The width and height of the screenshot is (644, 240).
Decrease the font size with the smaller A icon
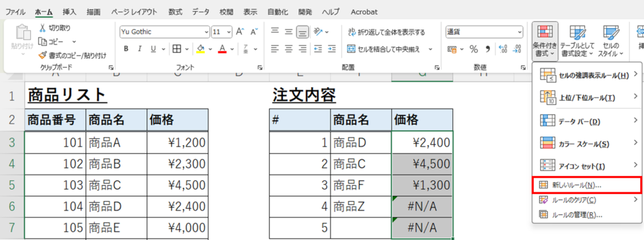pos(254,31)
